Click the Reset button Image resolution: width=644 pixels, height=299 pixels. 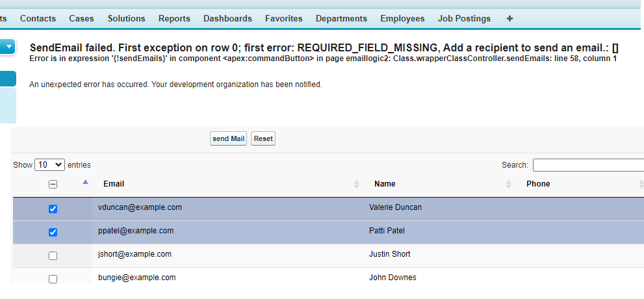click(x=263, y=138)
